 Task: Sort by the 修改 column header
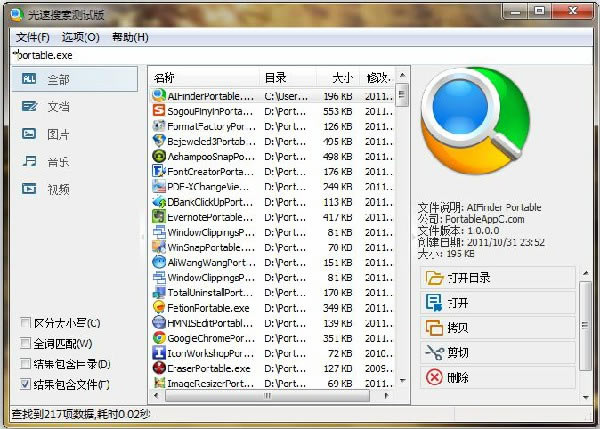click(x=377, y=78)
